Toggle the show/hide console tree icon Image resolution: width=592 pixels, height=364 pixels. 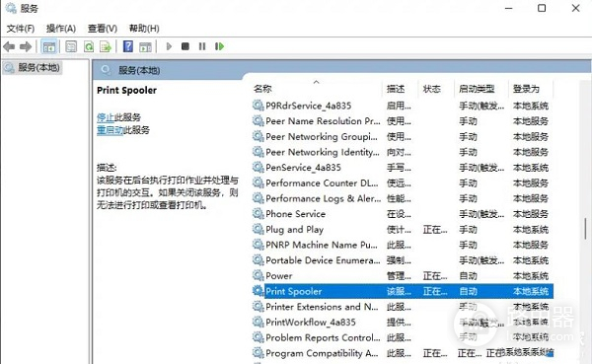49,46
